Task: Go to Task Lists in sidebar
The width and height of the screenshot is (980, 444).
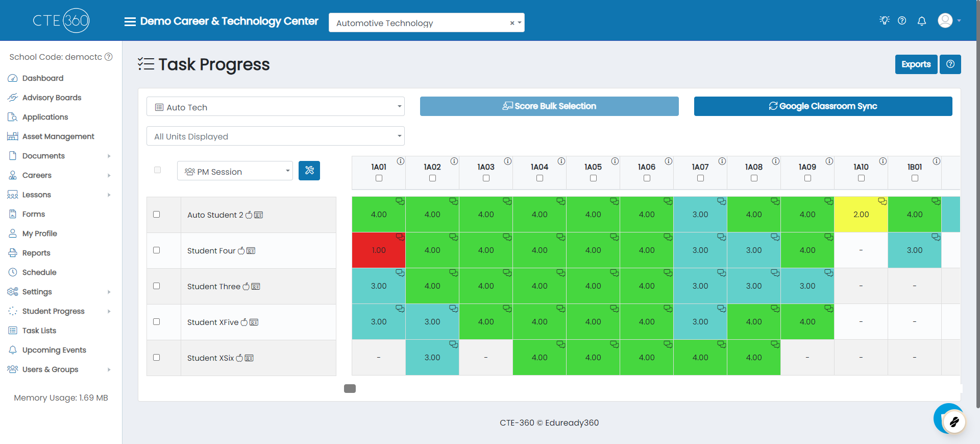Action: click(x=39, y=331)
